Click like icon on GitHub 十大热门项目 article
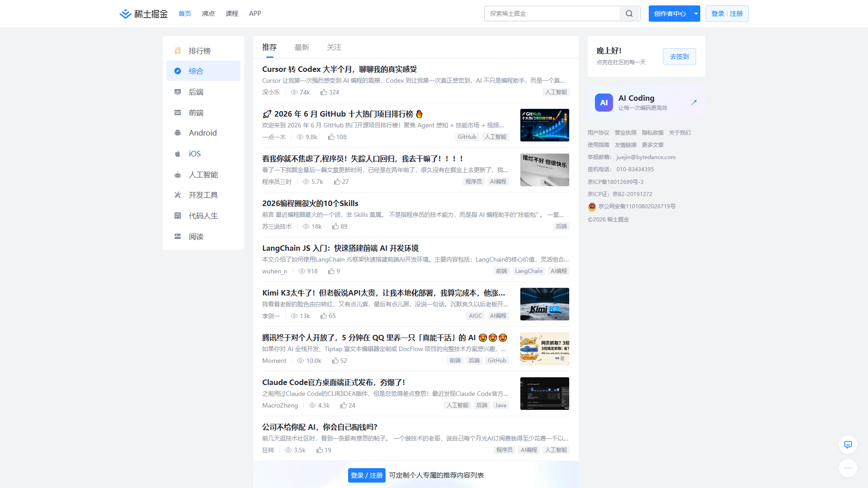The width and height of the screenshot is (868, 488). tap(331, 137)
